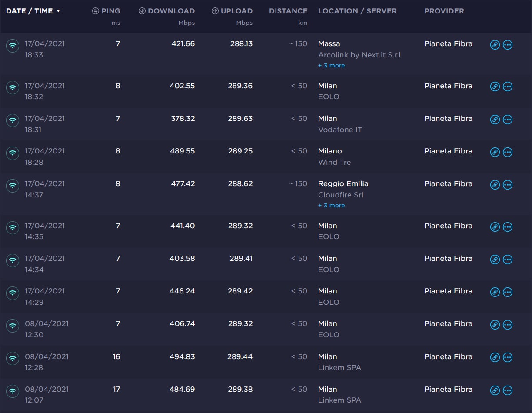Click Wi-Fi icon on 08/04/2021 12:30 row
This screenshot has width=532, height=413.
[13, 325]
